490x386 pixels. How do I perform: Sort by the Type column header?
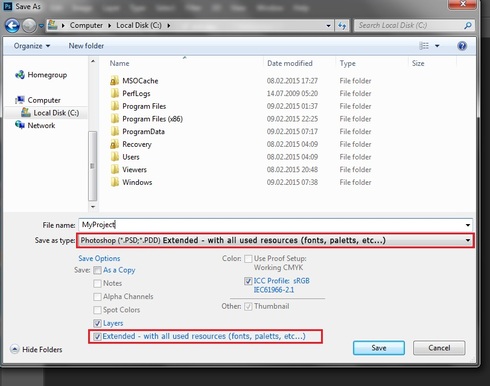(347, 63)
